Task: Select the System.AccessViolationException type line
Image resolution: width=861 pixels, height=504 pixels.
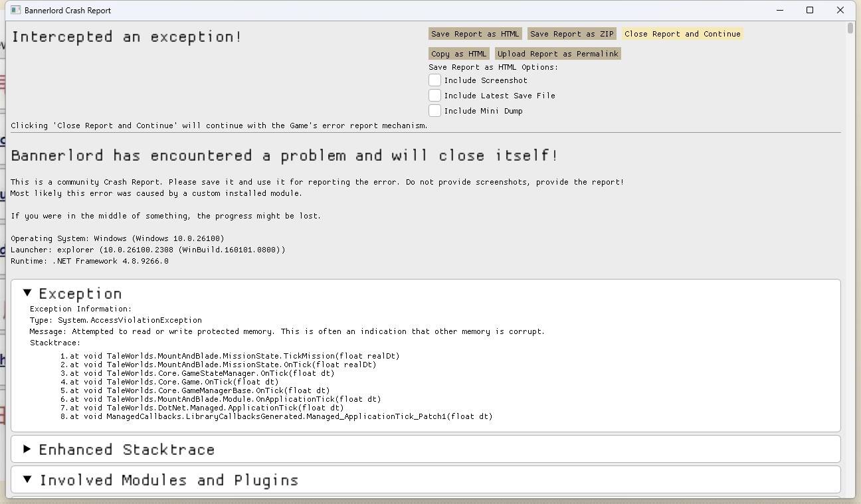Action: [x=116, y=320]
